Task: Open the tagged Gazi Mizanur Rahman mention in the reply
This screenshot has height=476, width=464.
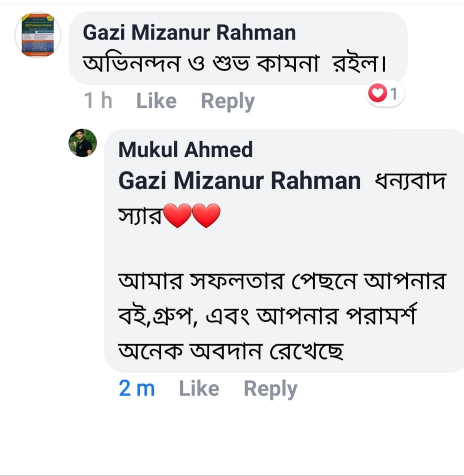Action: click(239, 181)
